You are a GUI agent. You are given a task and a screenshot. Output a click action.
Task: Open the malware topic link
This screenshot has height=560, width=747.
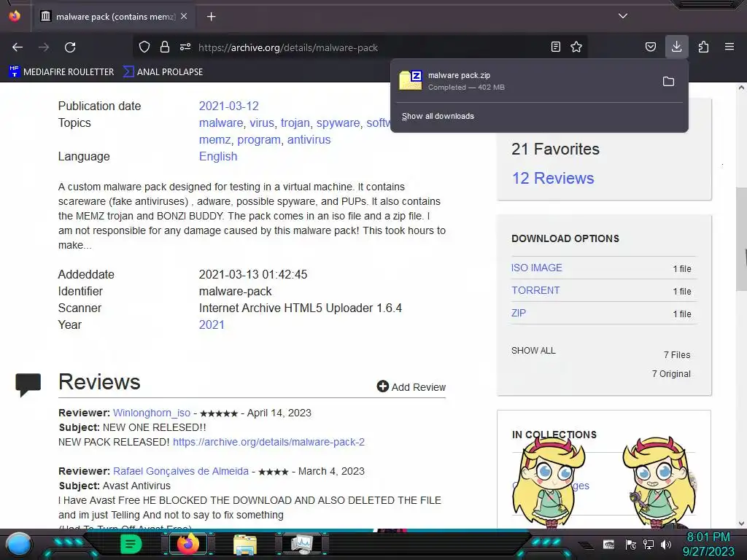pos(220,122)
